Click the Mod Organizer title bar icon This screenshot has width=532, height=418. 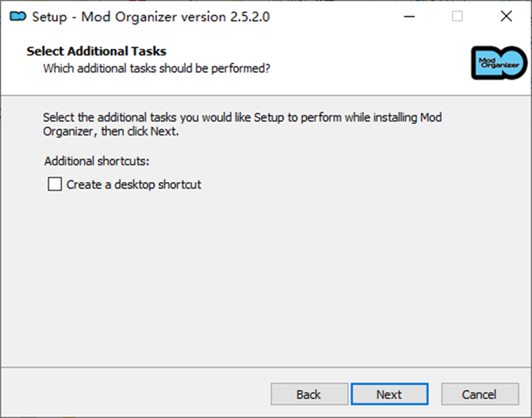(18, 16)
